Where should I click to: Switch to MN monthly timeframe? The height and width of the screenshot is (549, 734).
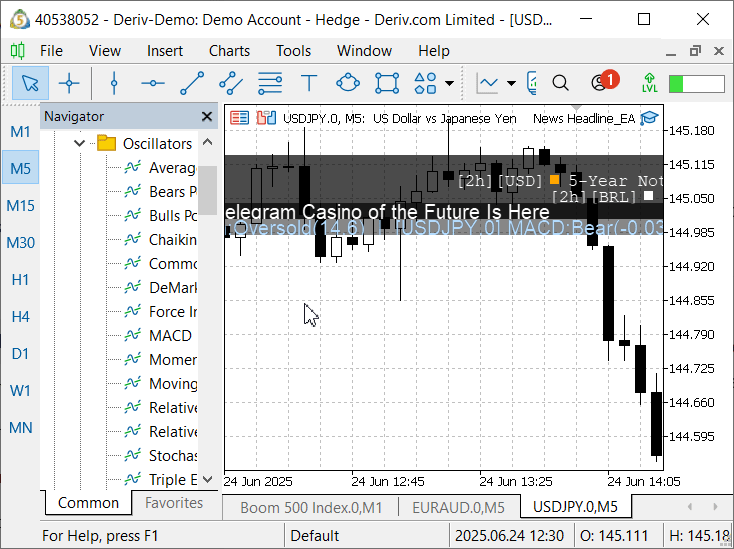coord(20,427)
